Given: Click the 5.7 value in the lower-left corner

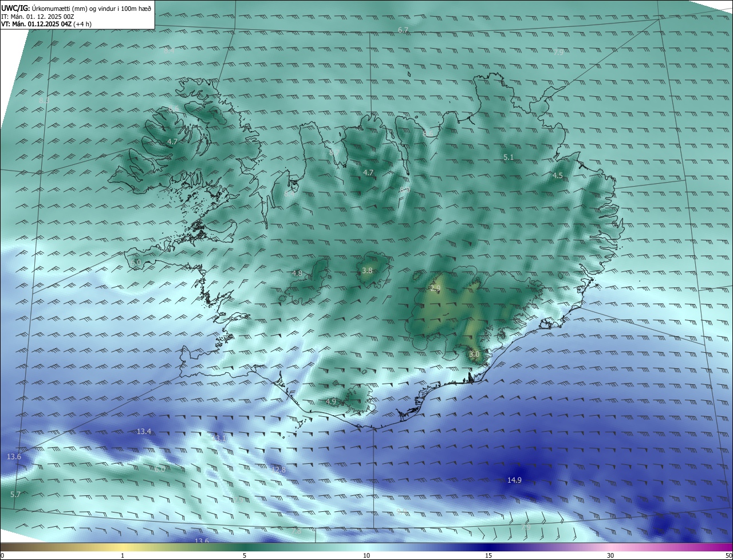Looking at the screenshot, I should (15, 494).
